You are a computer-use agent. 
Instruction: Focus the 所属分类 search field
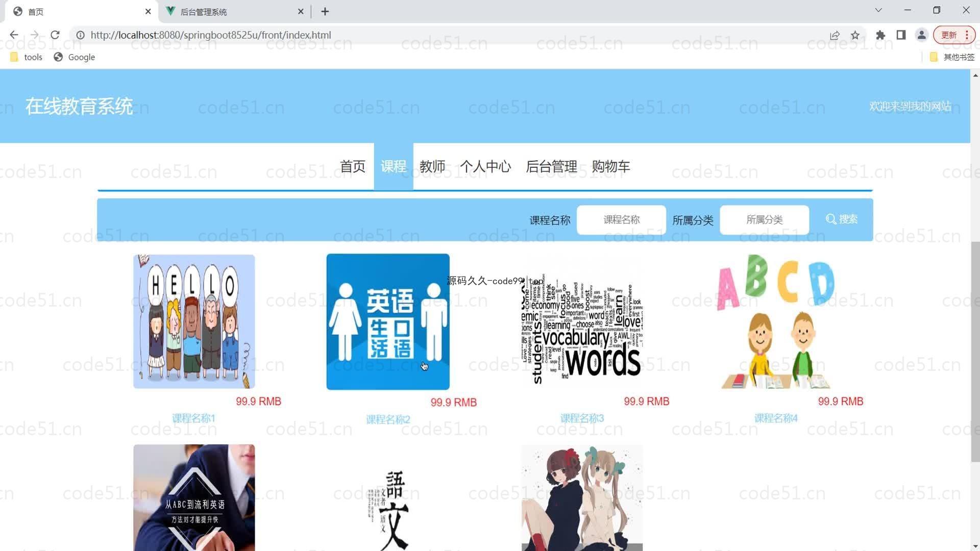[x=764, y=220]
